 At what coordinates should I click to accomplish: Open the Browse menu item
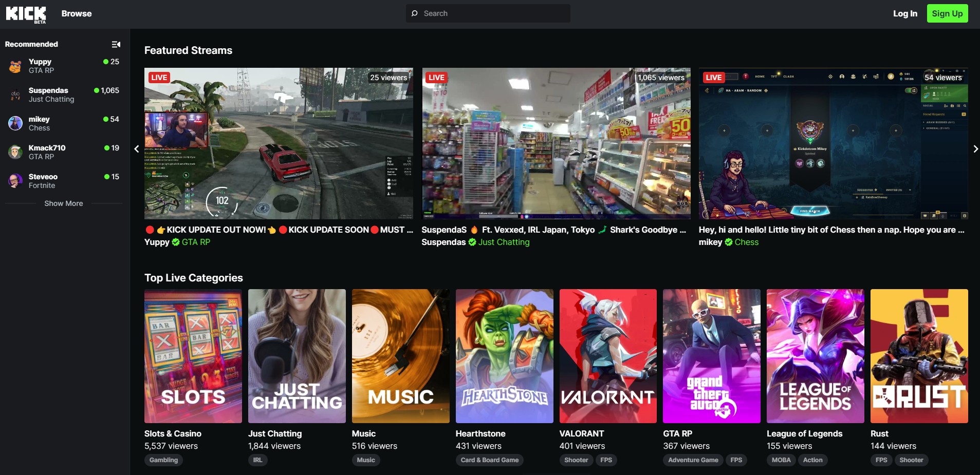[77, 13]
